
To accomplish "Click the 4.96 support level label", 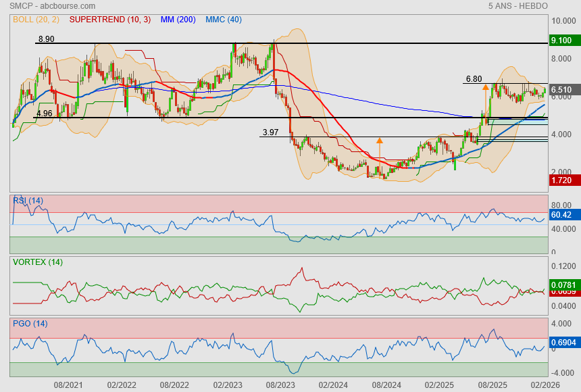I will (x=44, y=114).
